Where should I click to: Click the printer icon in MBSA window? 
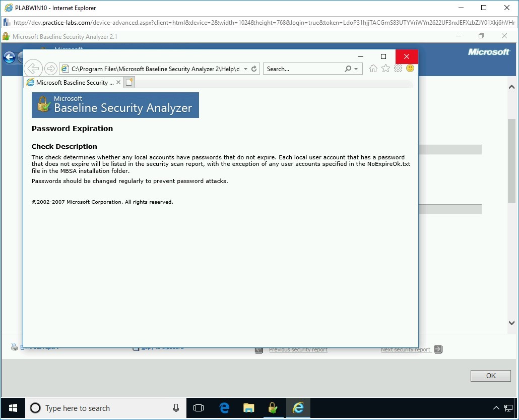coord(15,347)
